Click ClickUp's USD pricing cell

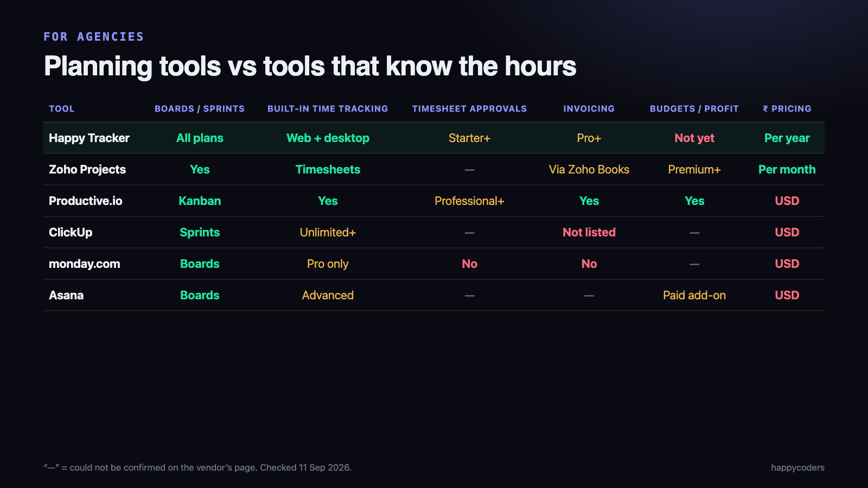click(x=787, y=233)
